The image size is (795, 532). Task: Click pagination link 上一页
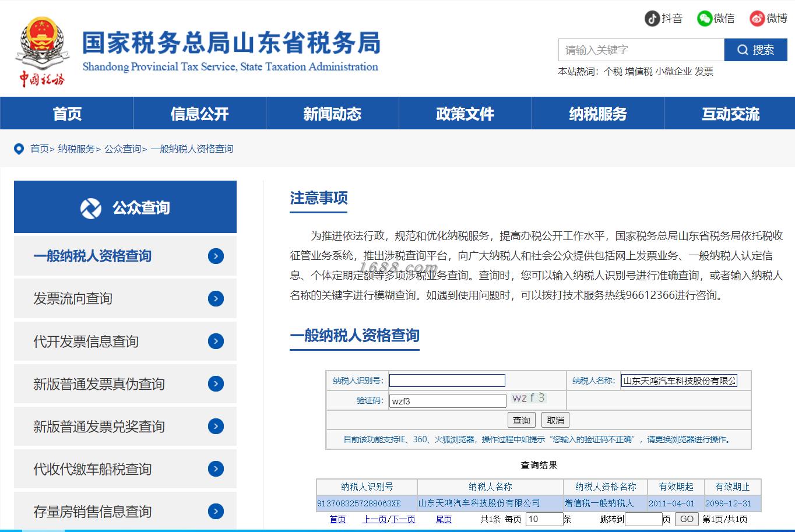point(374,519)
